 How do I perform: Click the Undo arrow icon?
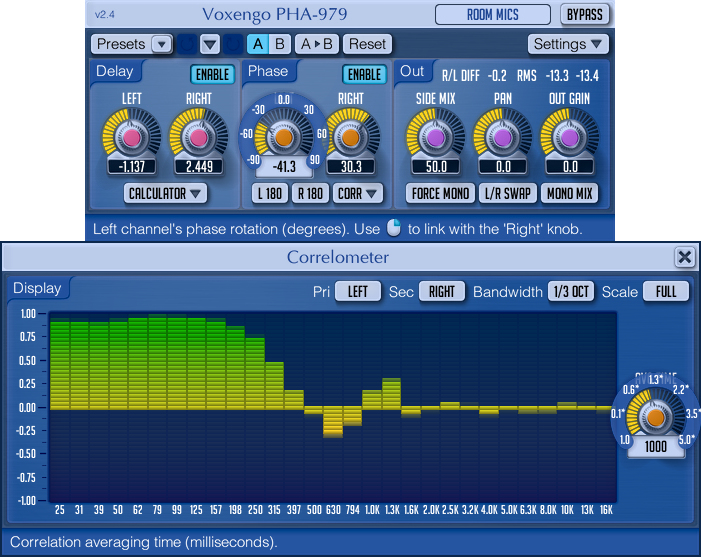click(x=187, y=44)
